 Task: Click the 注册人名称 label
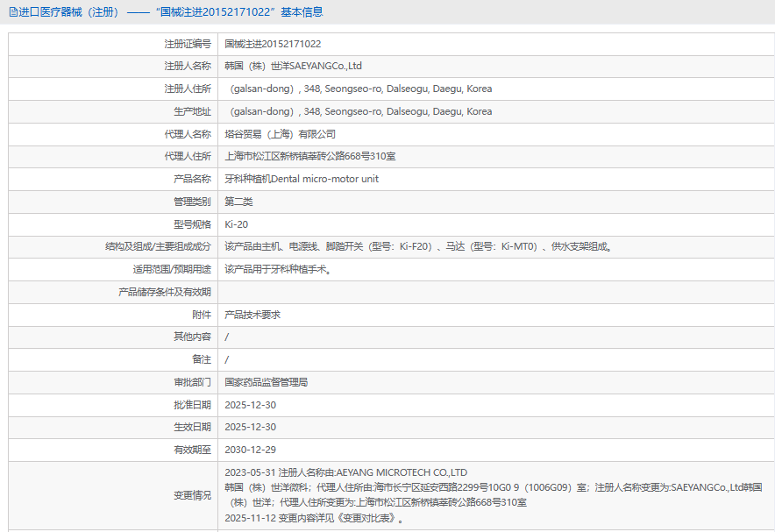pos(188,66)
